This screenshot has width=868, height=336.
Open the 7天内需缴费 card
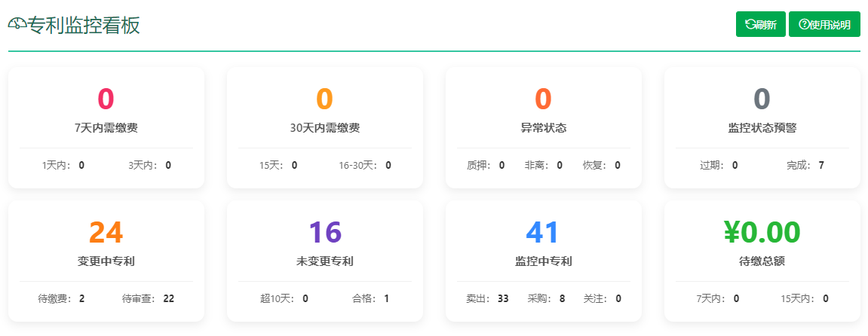(x=106, y=127)
